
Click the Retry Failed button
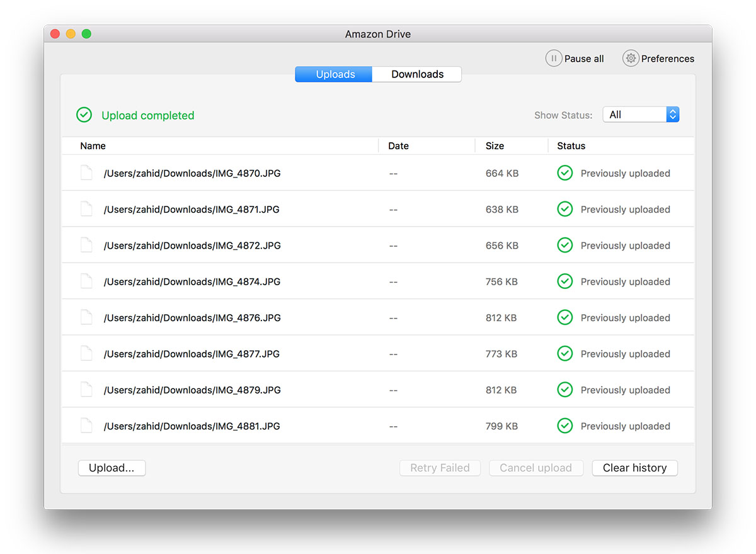[x=440, y=468]
